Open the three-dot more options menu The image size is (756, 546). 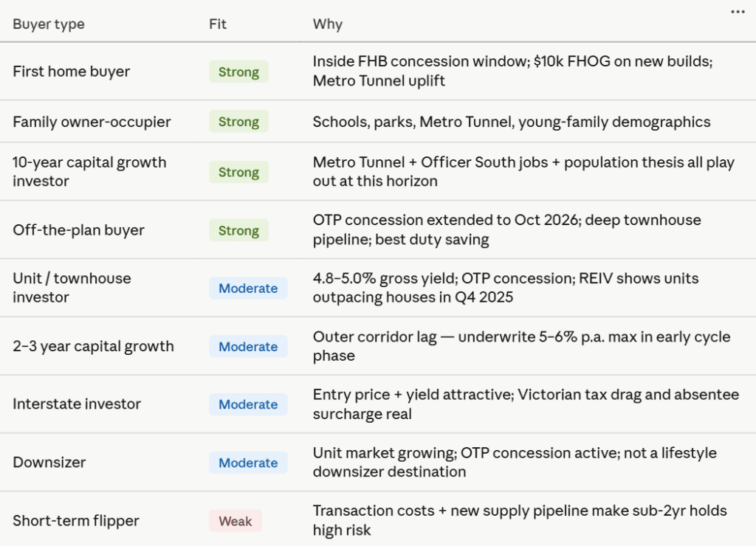(737, 12)
